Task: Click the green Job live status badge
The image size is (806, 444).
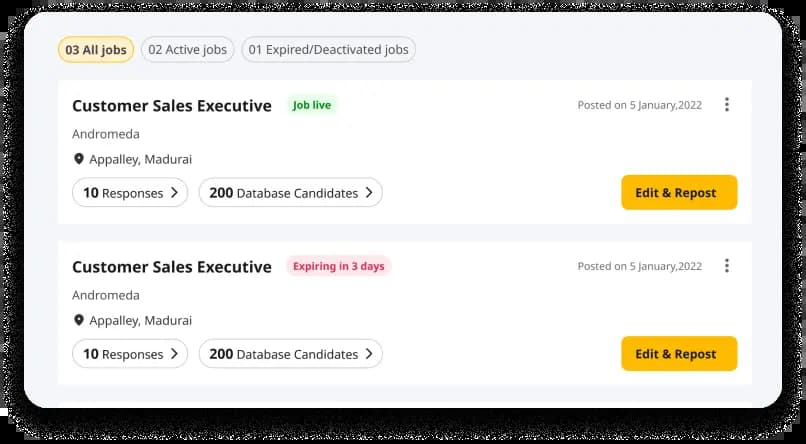Action: pyautogui.click(x=312, y=105)
